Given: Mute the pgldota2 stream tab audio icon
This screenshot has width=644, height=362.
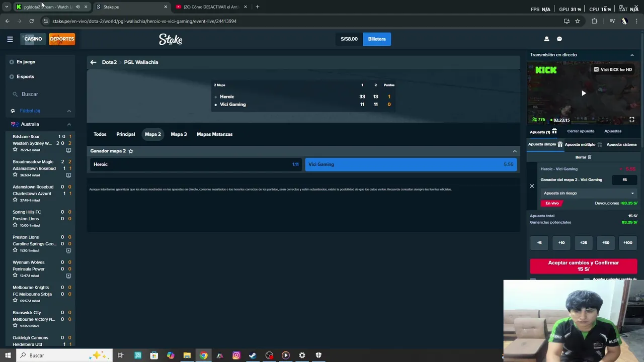Looking at the screenshot, I should click(77, 7).
